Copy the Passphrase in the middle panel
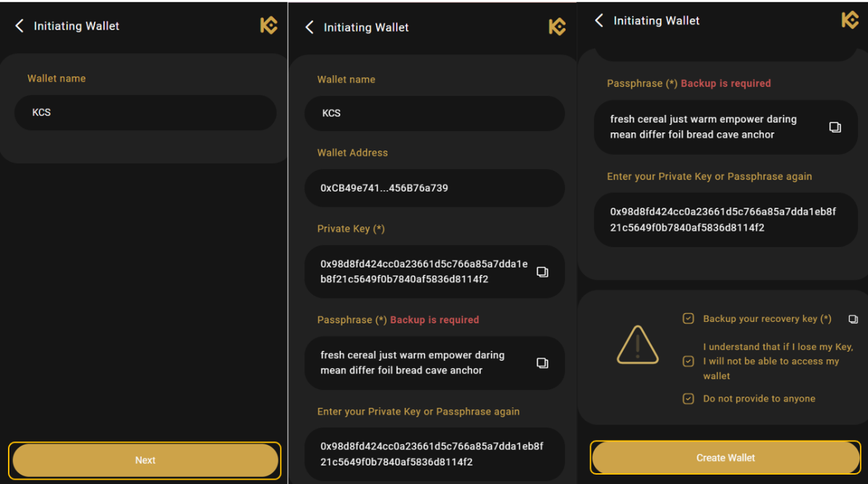 [542, 363]
